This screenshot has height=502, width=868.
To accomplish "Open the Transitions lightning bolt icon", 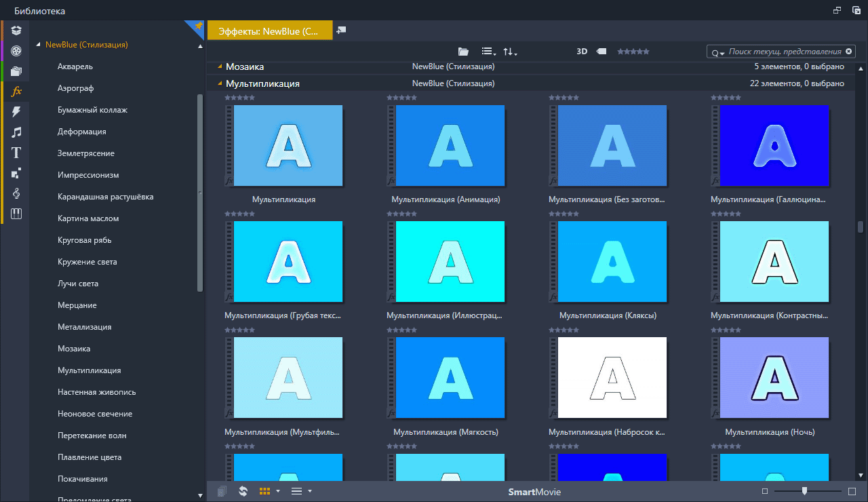I will click(16, 111).
